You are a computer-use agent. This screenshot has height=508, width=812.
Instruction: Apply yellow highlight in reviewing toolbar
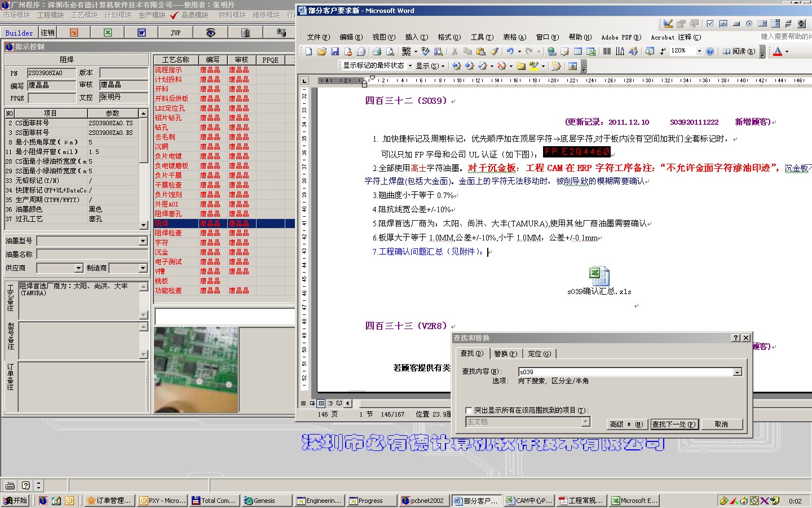533,66
